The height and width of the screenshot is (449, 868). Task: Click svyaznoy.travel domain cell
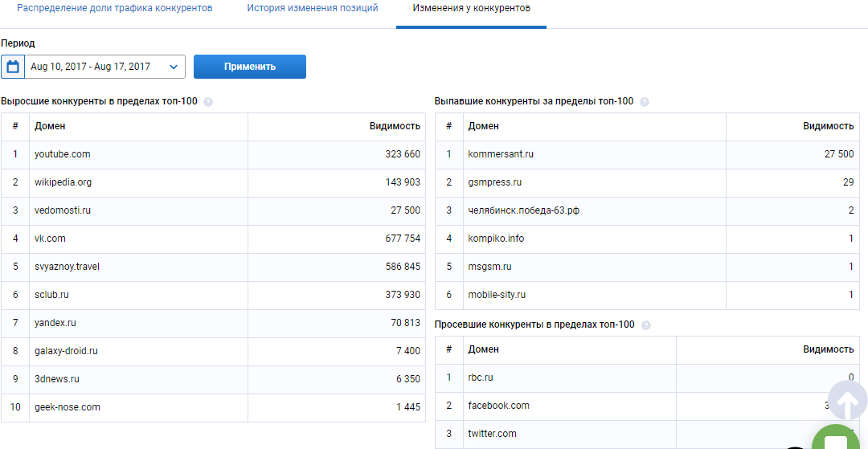[138, 267]
